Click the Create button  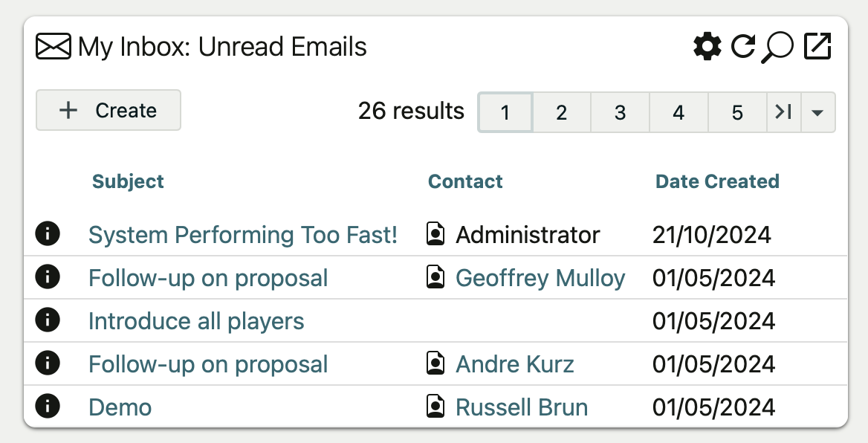(x=108, y=111)
